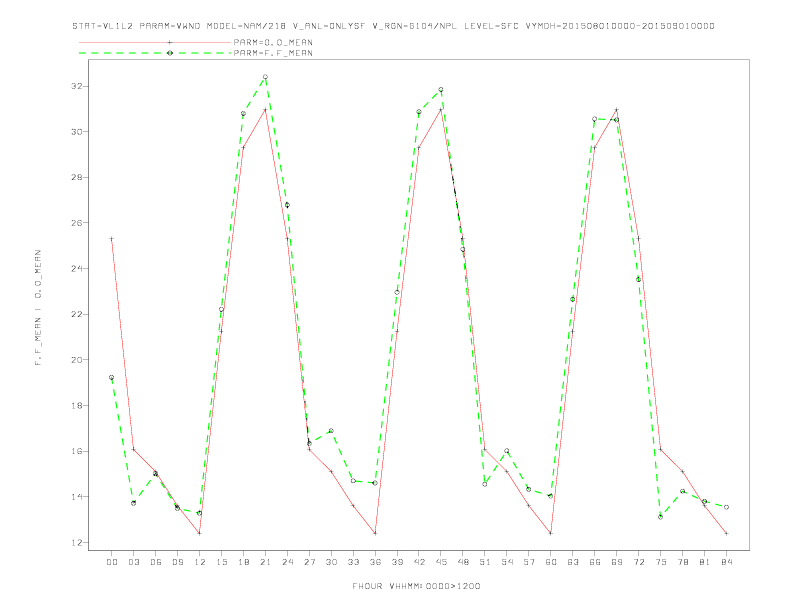Screen dimensions: 792x612
Task: Click forecast hour label 75 on x-axis
Action: tap(661, 562)
